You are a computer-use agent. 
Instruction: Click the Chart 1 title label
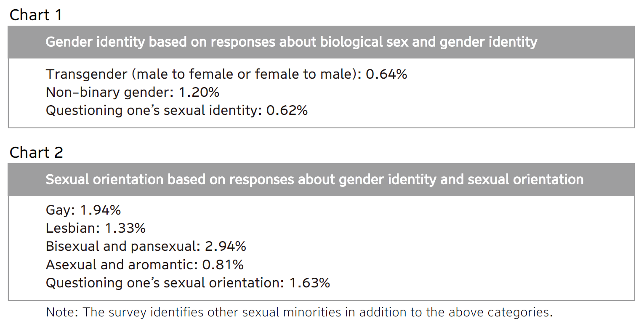click(36, 15)
